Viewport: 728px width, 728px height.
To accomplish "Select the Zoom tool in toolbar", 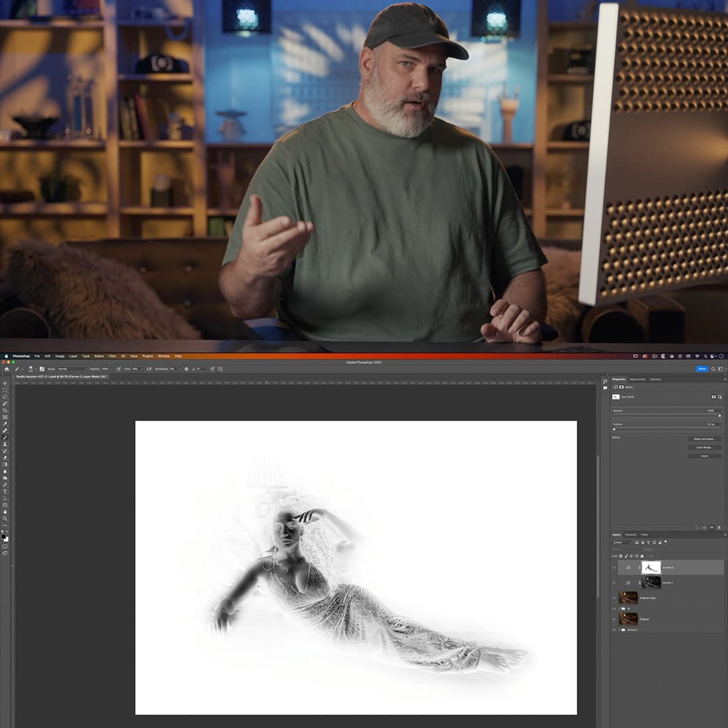I will pyautogui.click(x=5, y=518).
